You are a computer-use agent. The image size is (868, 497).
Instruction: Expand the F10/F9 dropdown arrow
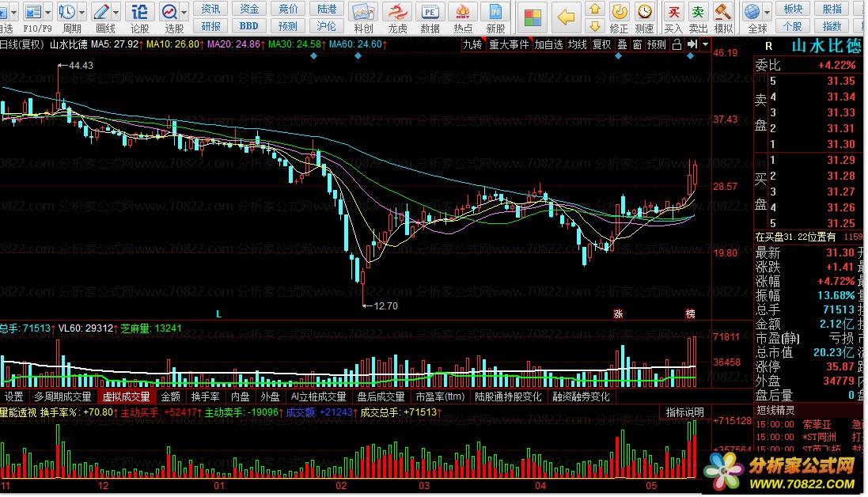pyautogui.click(x=48, y=12)
